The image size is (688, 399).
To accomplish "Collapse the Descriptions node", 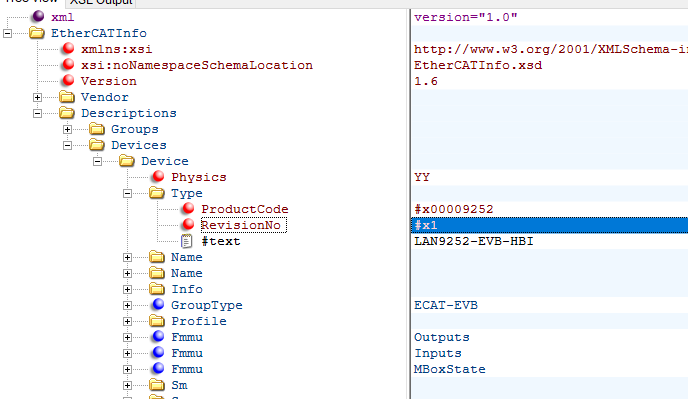I will (x=37, y=113).
